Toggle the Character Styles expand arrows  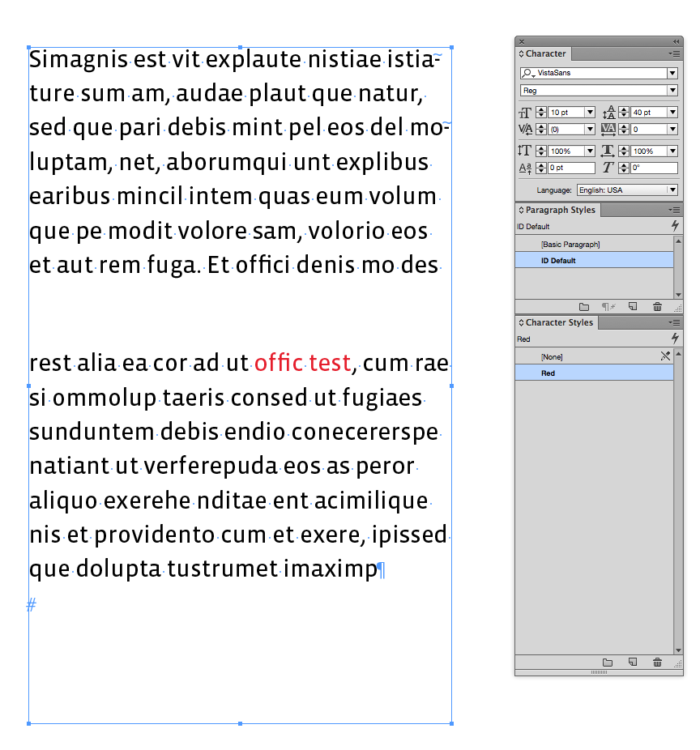[x=521, y=323]
